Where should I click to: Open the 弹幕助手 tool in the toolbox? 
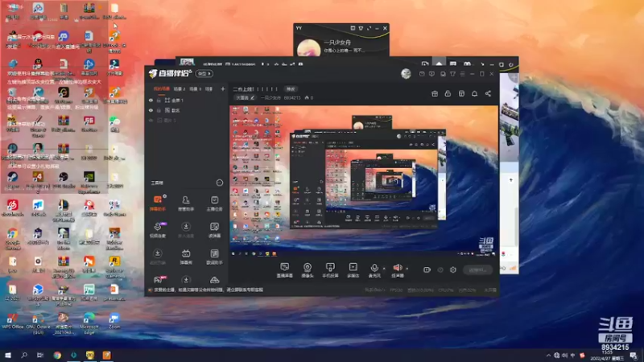157,203
